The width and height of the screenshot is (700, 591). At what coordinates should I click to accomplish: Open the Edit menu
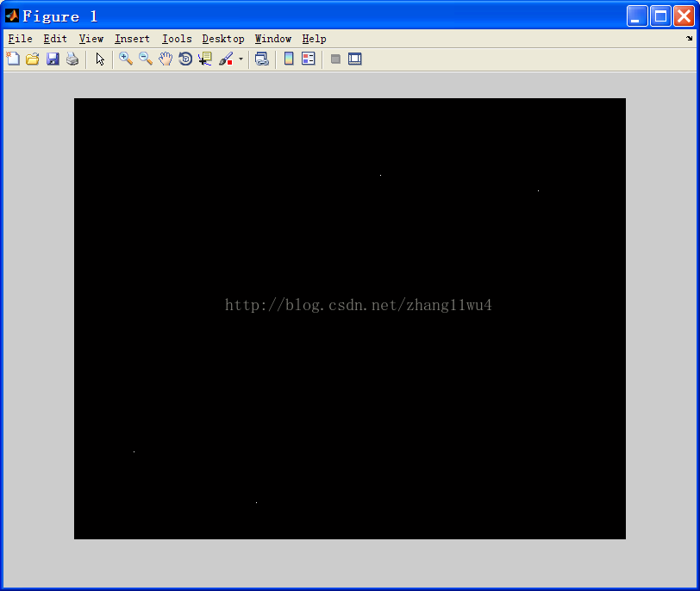click(55, 39)
